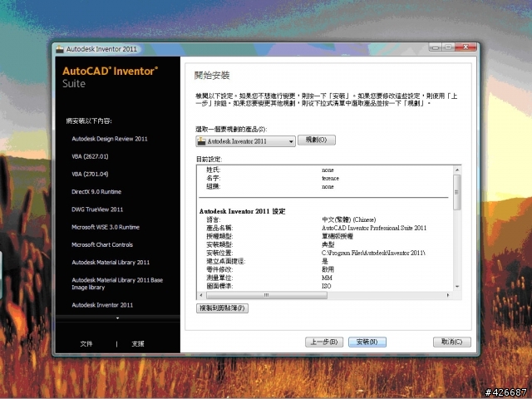Click the MM measurement unit value
The width and height of the screenshot is (532, 399).
pos(327,278)
